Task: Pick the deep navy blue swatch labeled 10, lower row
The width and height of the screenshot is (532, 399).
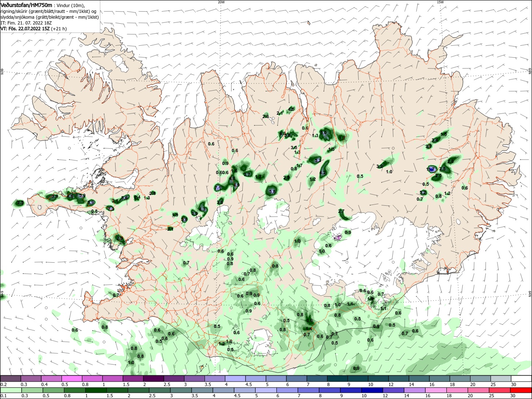Action: 372,390
